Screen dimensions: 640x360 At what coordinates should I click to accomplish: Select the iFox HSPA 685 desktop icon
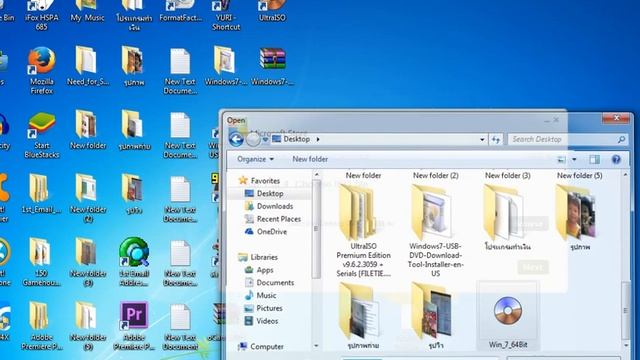point(42,16)
